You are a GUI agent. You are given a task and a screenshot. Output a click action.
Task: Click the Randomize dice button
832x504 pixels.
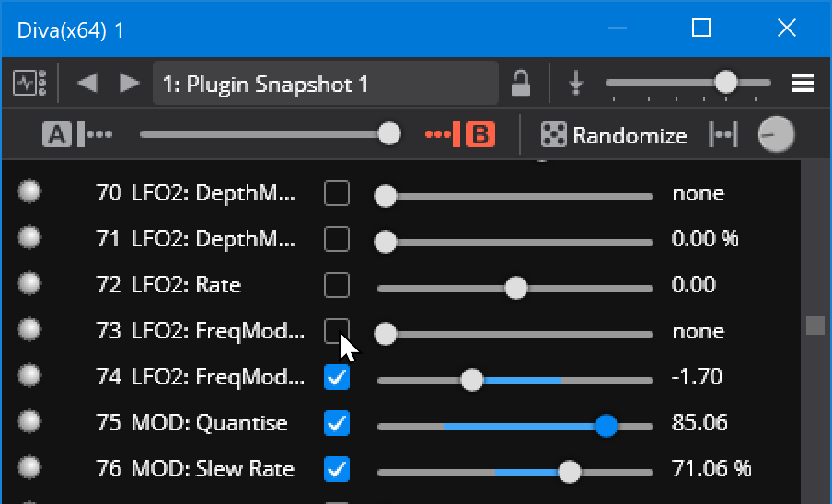click(613, 135)
